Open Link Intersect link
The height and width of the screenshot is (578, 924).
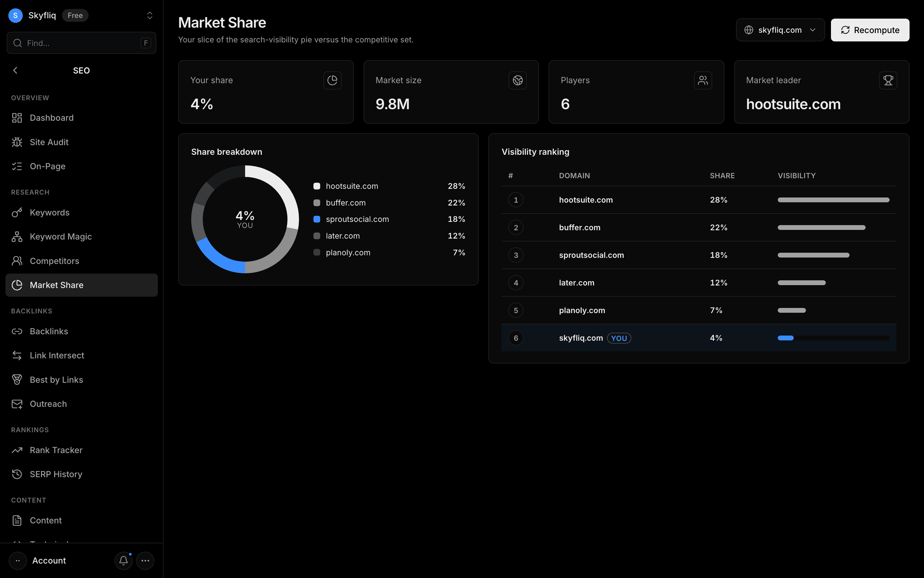(x=81, y=355)
